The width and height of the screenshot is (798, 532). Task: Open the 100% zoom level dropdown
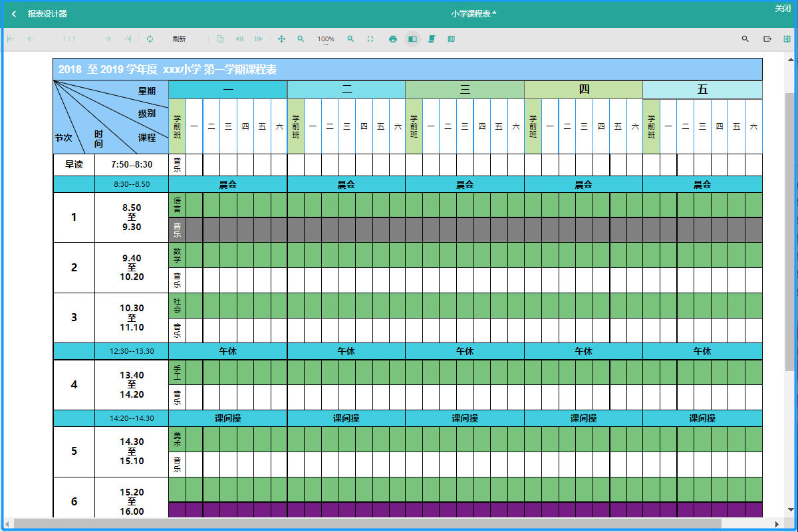point(326,40)
